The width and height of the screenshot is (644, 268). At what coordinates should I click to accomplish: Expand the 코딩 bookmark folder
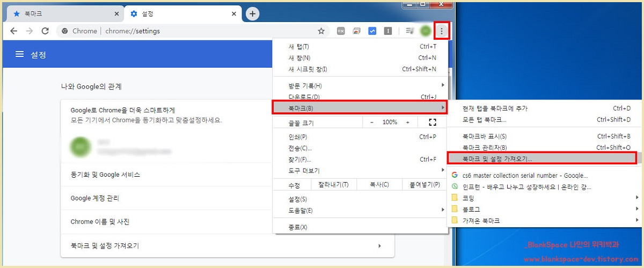point(544,198)
